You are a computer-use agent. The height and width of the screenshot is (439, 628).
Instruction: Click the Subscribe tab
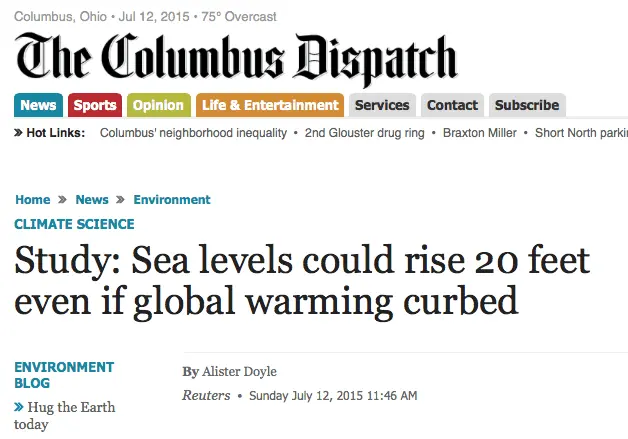tap(527, 105)
